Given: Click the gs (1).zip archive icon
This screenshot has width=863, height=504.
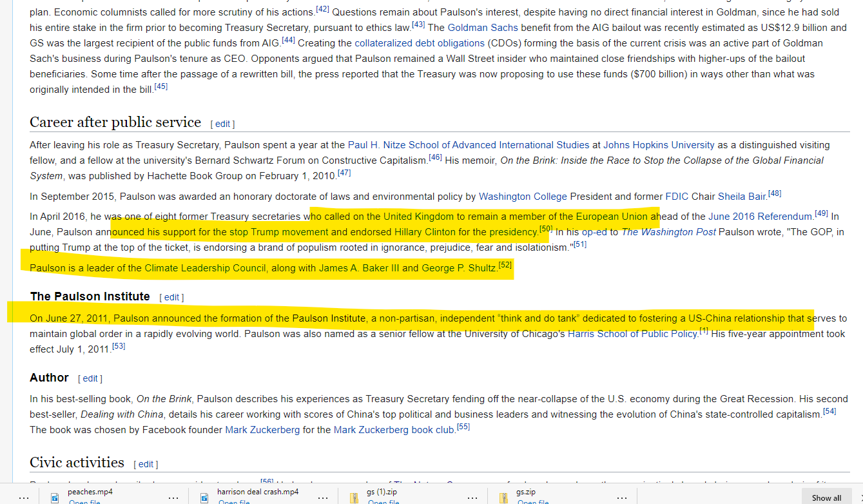Looking at the screenshot, I should (354, 498).
